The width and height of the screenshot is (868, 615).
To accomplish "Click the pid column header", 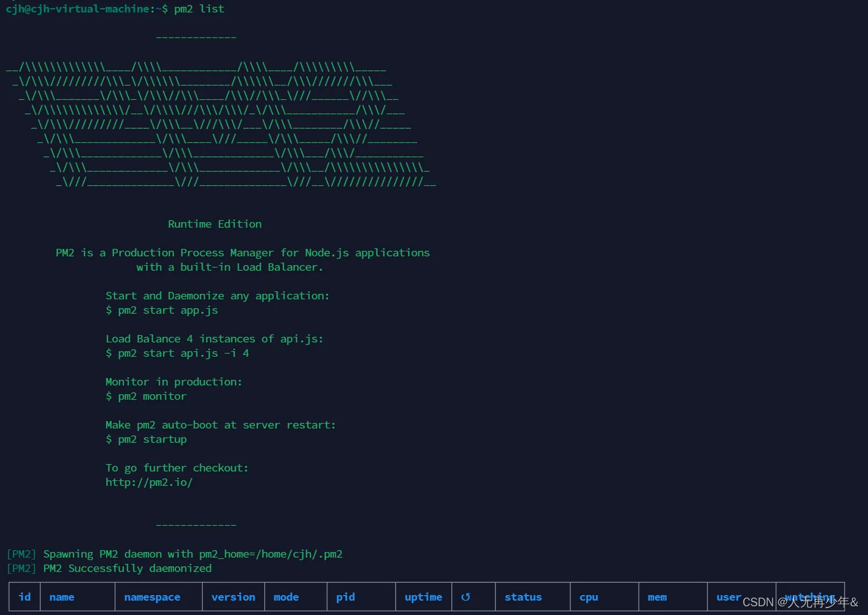I will (x=345, y=596).
